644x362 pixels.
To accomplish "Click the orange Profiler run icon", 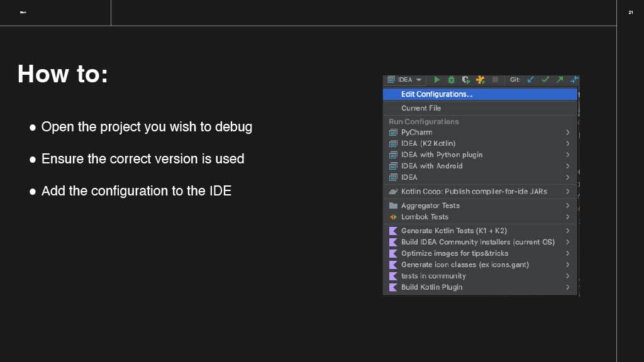I will click(480, 80).
